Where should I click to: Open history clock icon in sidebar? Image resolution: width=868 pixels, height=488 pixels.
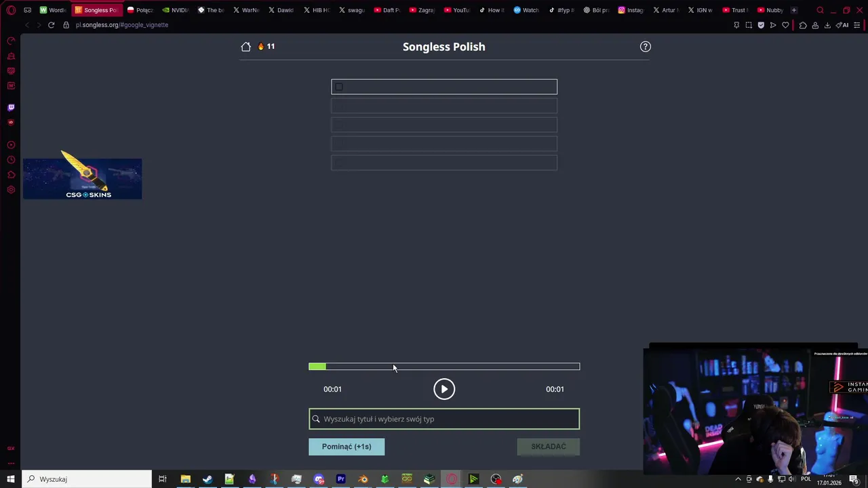(x=11, y=160)
